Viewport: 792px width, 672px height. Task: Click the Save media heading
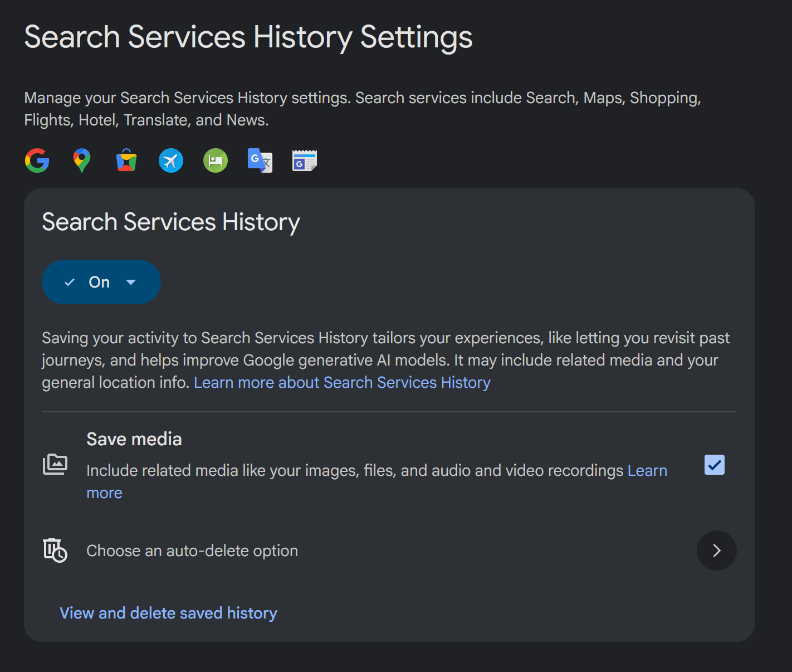point(134,439)
